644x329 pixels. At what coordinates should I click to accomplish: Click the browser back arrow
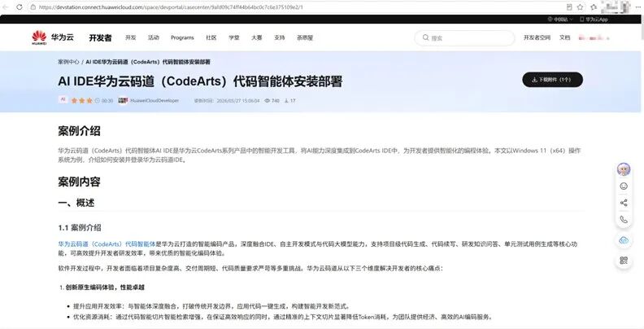tap(6, 7)
